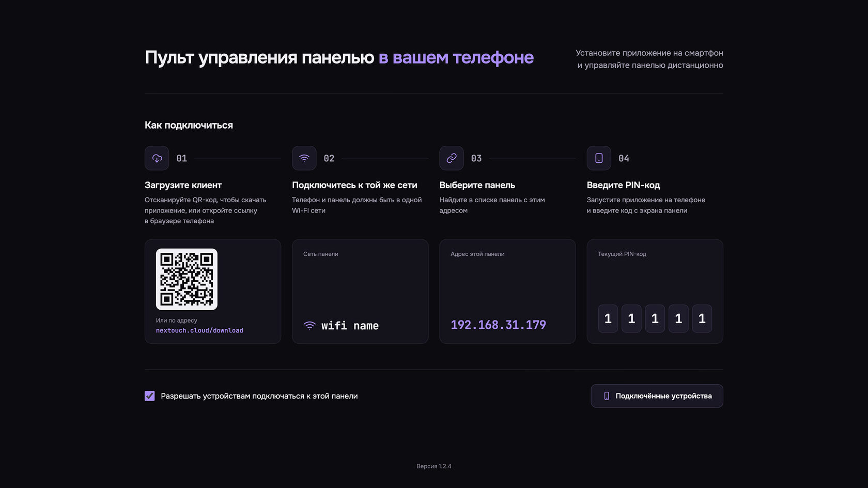Click the step number 02
The height and width of the screenshot is (488, 868).
pos(329,158)
